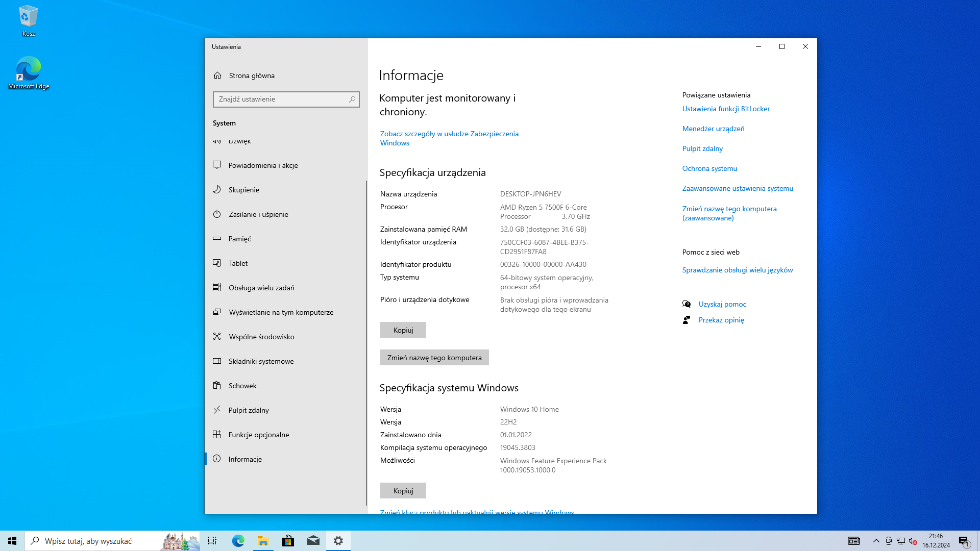Click the Znajdź ustawienie search field
Viewport: 980px width, 551px height.
tap(286, 99)
